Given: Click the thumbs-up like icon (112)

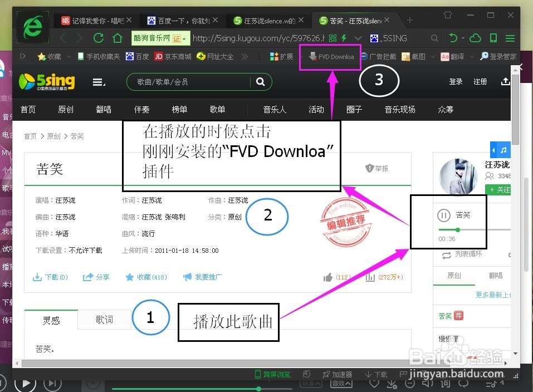Looking at the screenshot, I should [x=327, y=277].
